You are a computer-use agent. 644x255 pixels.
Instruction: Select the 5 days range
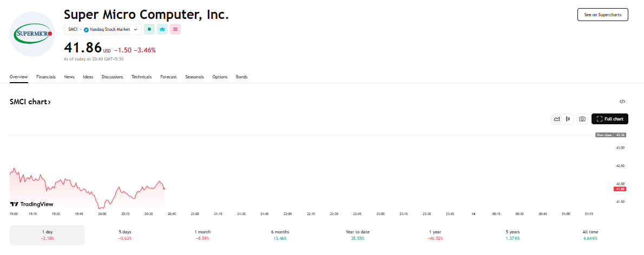point(125,235)
